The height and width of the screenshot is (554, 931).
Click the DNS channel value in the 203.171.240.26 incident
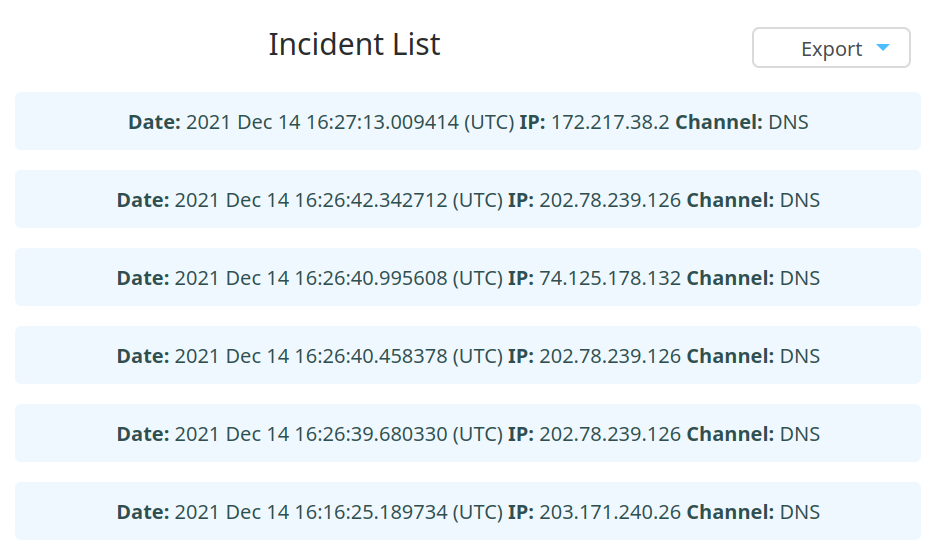(800, 512)
